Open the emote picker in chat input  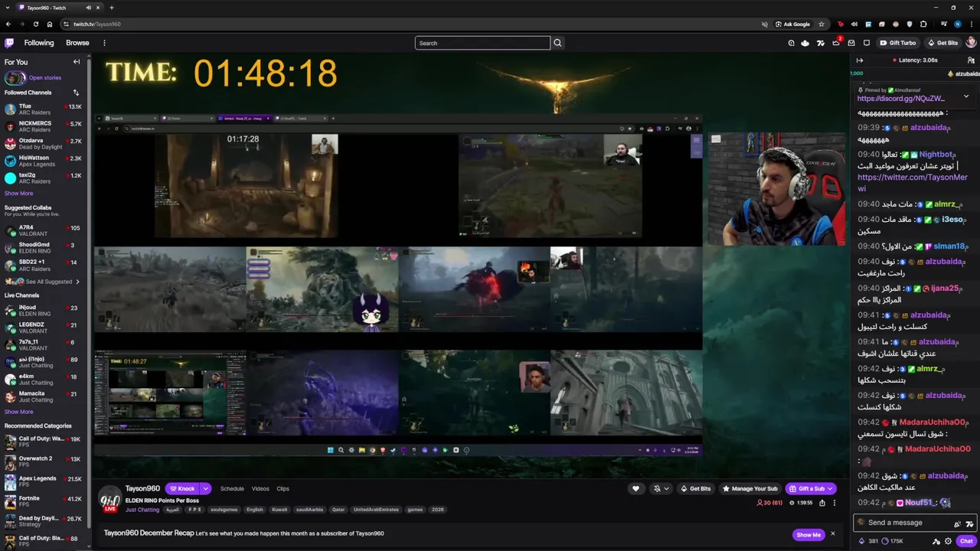(x=970, y=523)
